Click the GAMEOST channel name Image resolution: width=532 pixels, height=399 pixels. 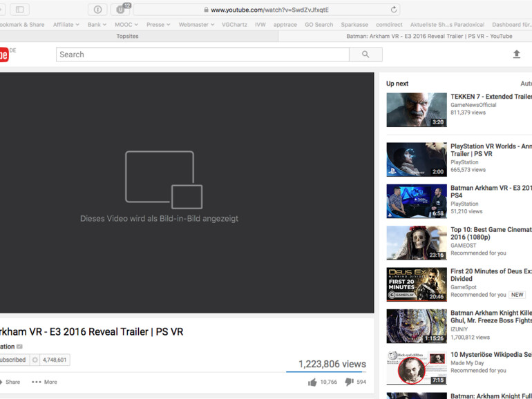[x=464, y=246]
